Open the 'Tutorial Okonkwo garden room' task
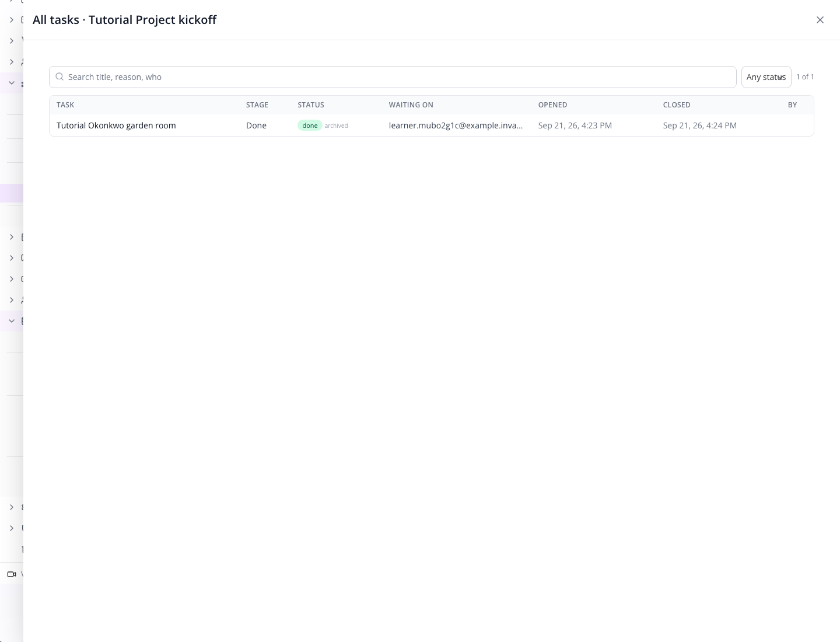 coord(116,125)
